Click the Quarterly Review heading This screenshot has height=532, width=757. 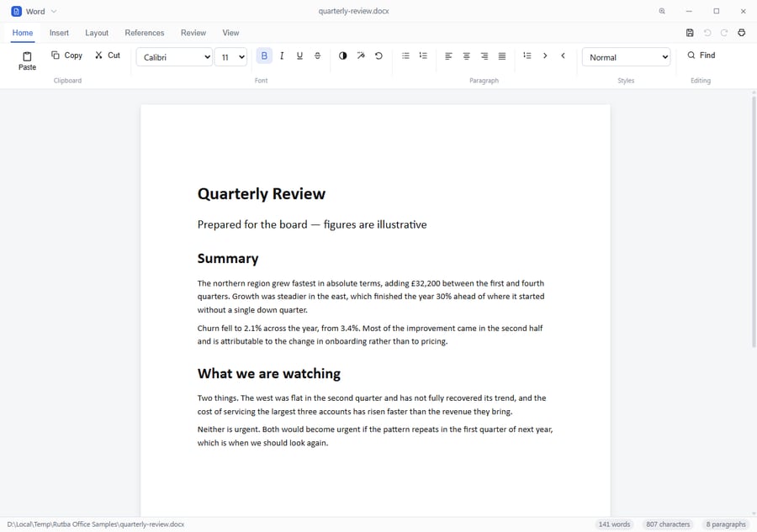point(262,193)
